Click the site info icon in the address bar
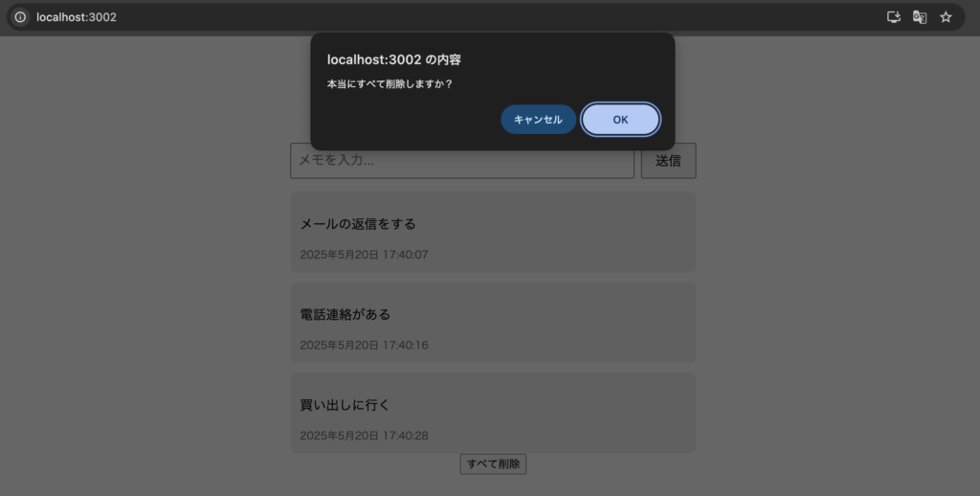Viewport: 980px width, 496px height. [x=20, y=17]
